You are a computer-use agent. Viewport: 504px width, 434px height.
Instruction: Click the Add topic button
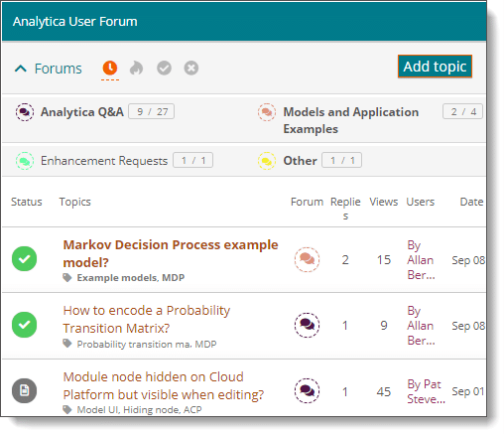click(435, 67)
